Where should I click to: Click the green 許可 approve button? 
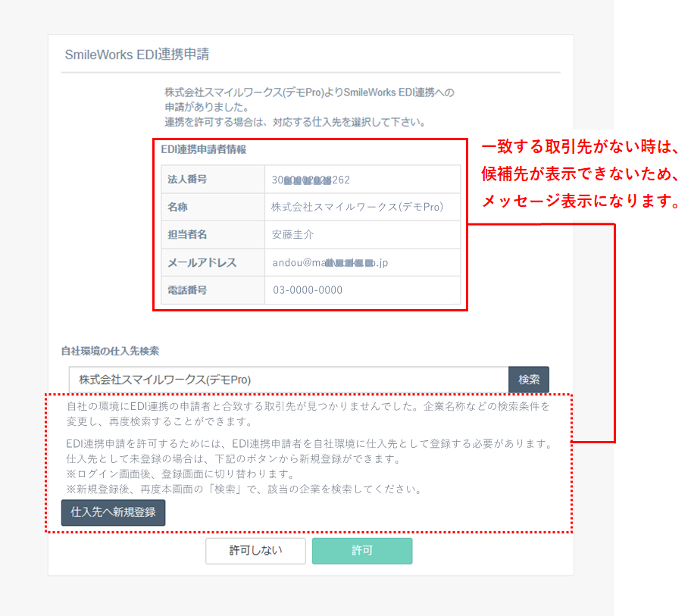pos(362,551)
